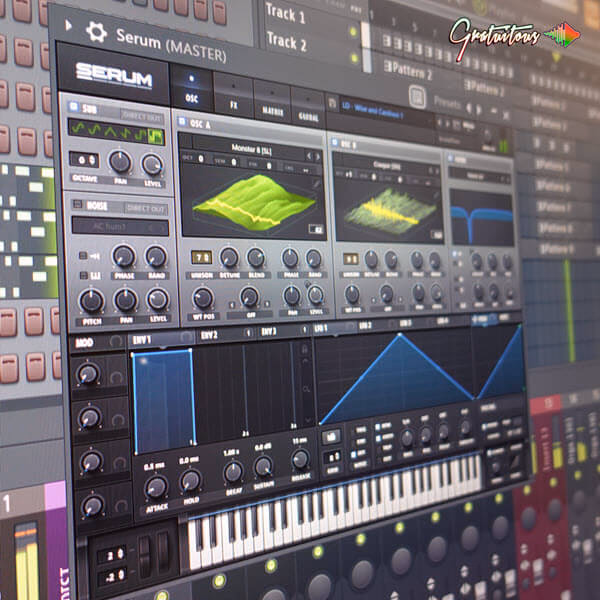Switch to the FX tab

233,94
